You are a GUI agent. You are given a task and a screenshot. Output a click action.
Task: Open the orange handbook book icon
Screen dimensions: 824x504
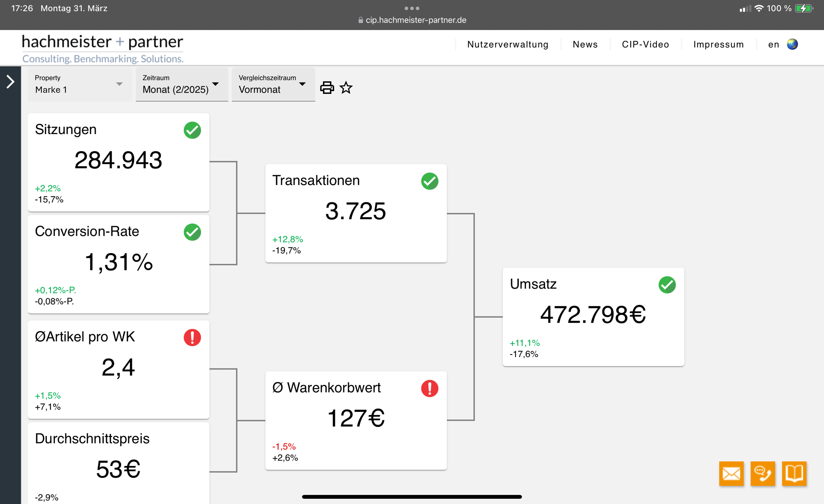[794, 473]
